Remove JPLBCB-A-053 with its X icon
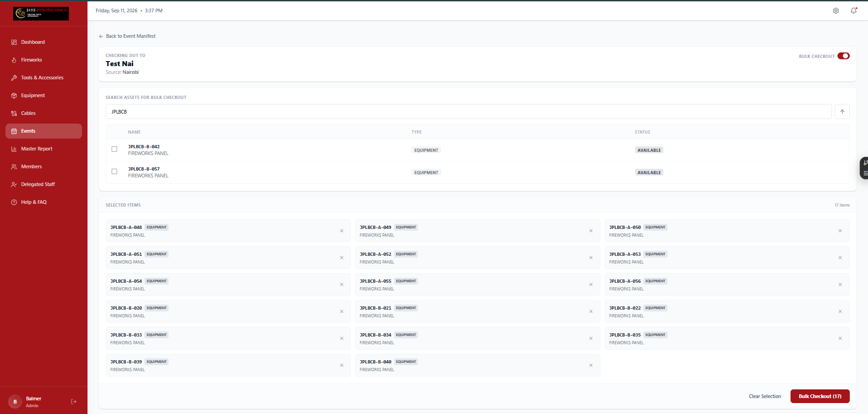 coord(840,258)
